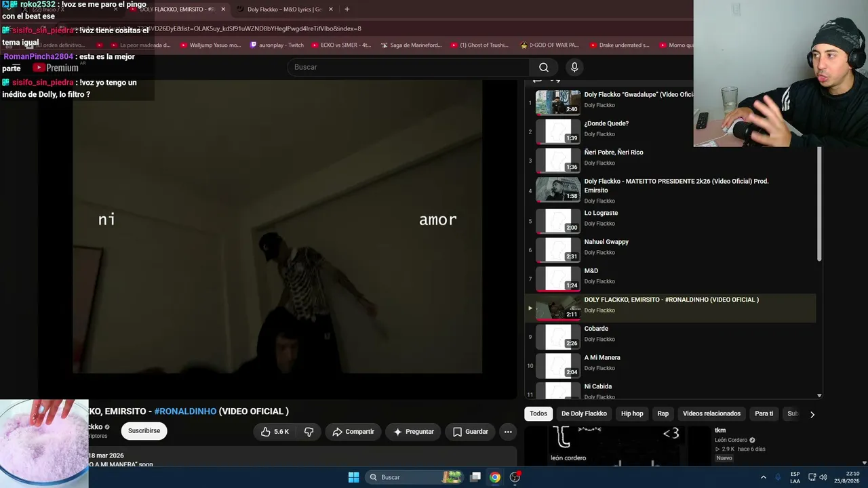Viewport: 868px width, 488px height.
Task: Play Cobarde from the playlist
Action: (x=670, y=337)
